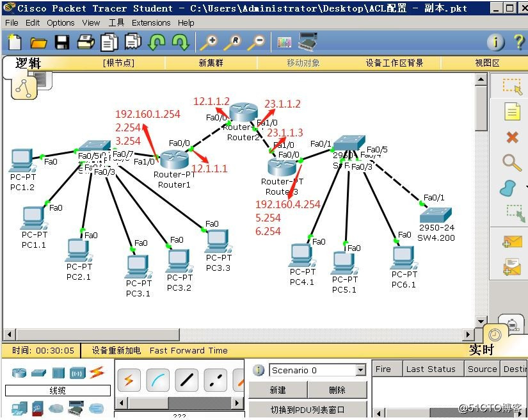The width and height of the screenshot is (528, 420).
Task: Click cable list scroll right arrow
Action: point(237,403)
